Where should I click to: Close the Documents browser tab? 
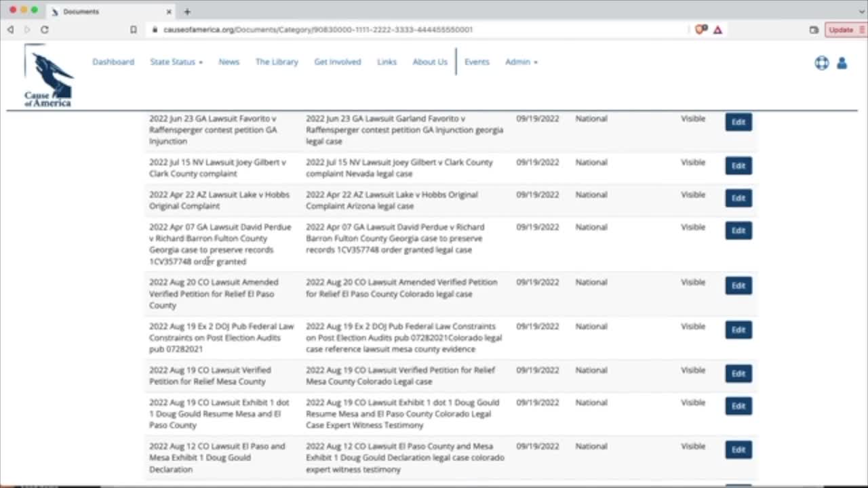[x=170, y=12]
